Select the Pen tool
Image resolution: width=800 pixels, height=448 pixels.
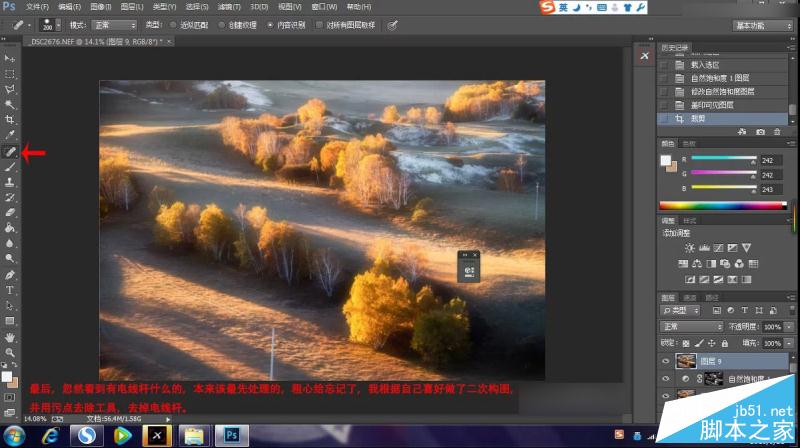[10, 275]
